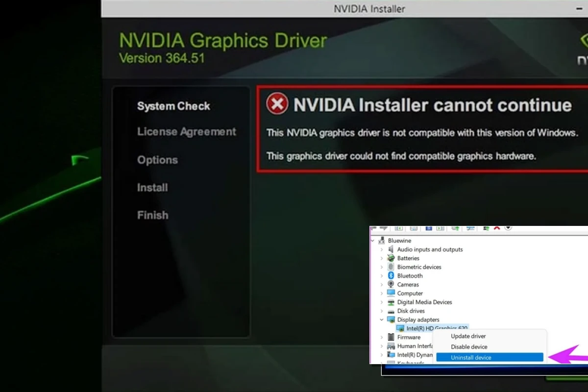
Task: Click the Options step
Action: pos(157,160)
